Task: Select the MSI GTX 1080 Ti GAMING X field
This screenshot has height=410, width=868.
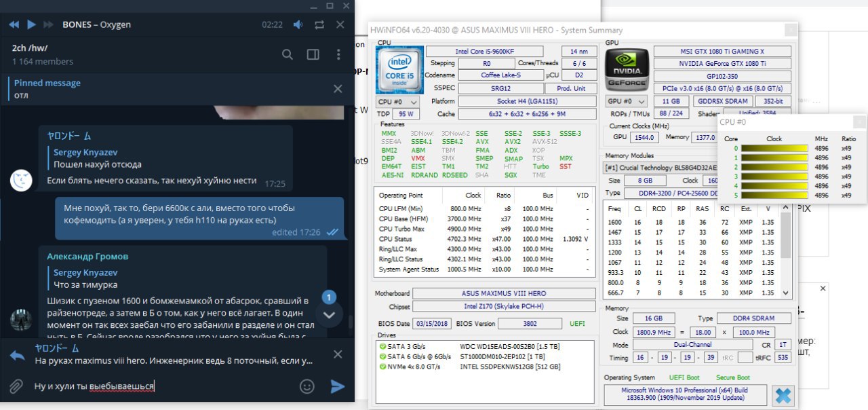Action: pyautogui.click(x=722, y=52)
